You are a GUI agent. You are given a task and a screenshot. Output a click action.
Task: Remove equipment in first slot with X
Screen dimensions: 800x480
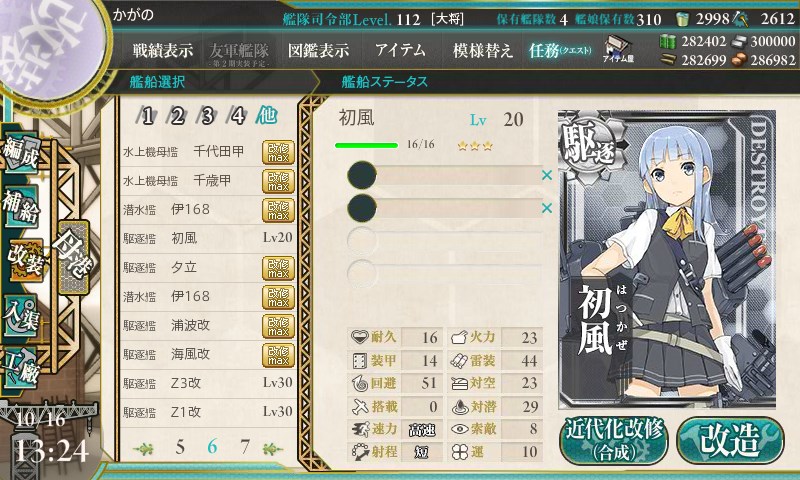547,175
